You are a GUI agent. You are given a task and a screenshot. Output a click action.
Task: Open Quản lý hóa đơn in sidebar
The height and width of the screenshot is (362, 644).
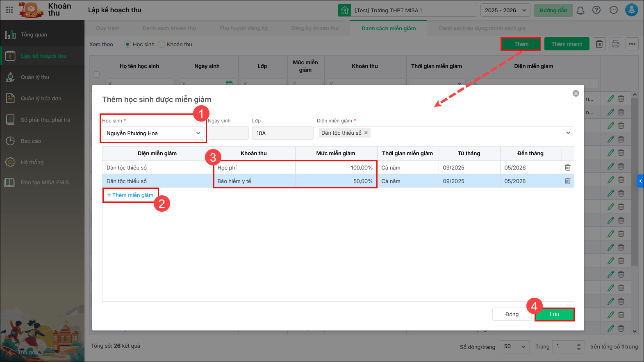(41, 98)
